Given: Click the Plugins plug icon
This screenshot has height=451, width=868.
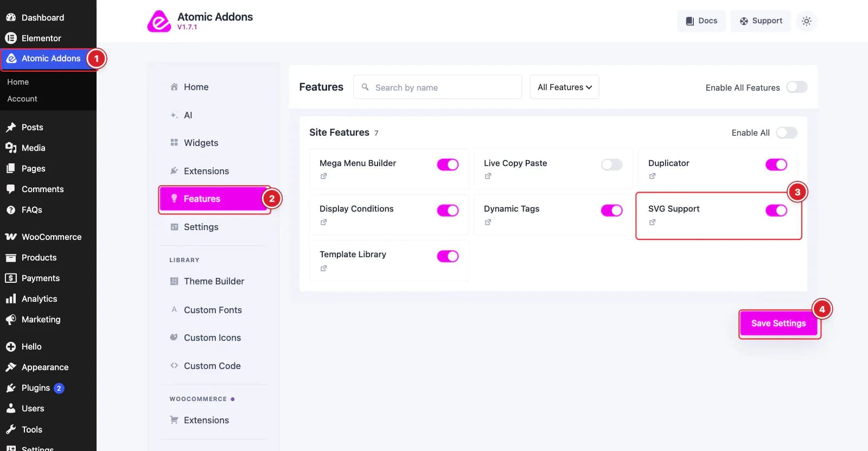Looking at the screenshot, I should tap(11, 388).
